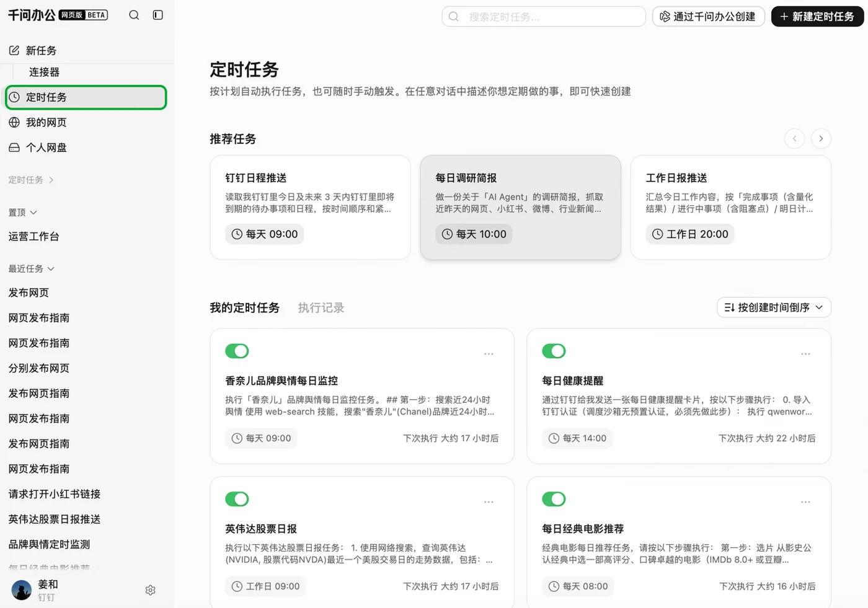Open more options for 每日经典电影推荐
Viewport: 868px width, 608px height.
pyautogui.click(x=805, y=502)
